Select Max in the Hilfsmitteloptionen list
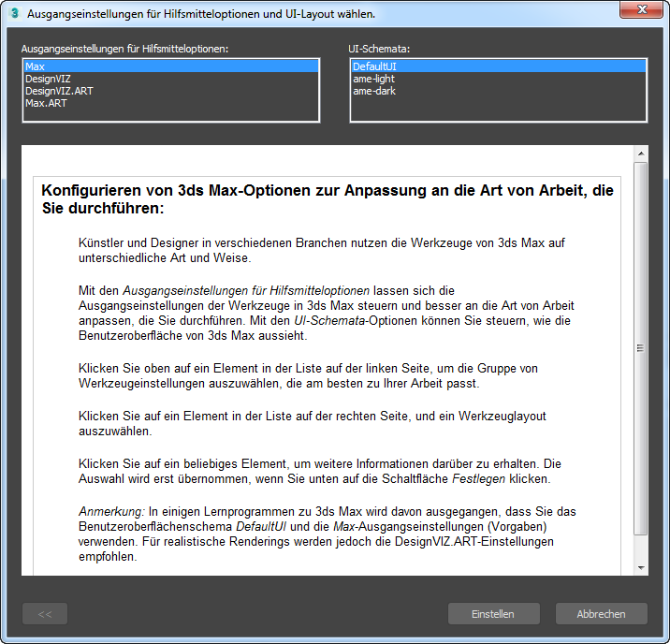670x644 pixels. pyautogui.click(x=171, y=66)
